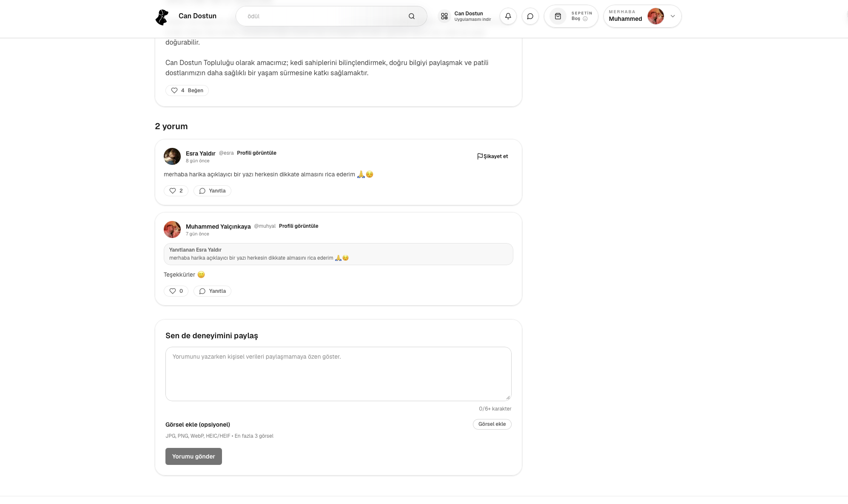Screen dimensions: 848x504
Task: Click into the top search field
Action: coord(323,16)
